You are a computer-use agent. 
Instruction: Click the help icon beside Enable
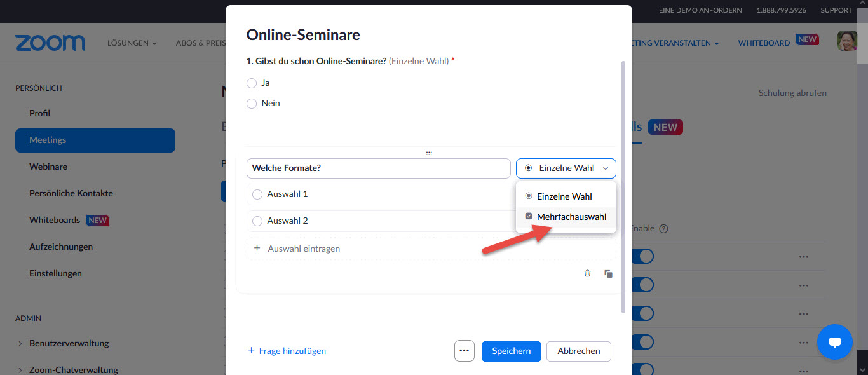[x=663, y=229]
